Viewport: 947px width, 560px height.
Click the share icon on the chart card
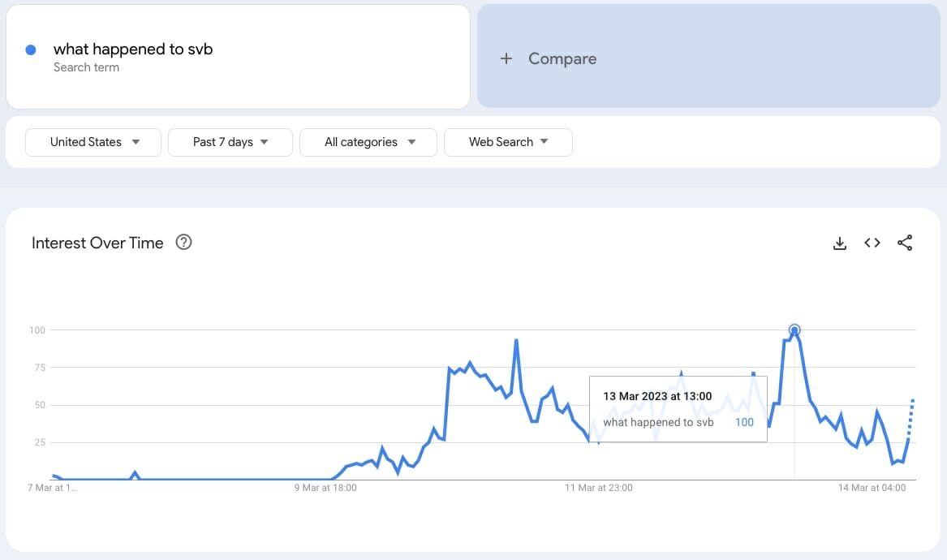coord(905,243)
